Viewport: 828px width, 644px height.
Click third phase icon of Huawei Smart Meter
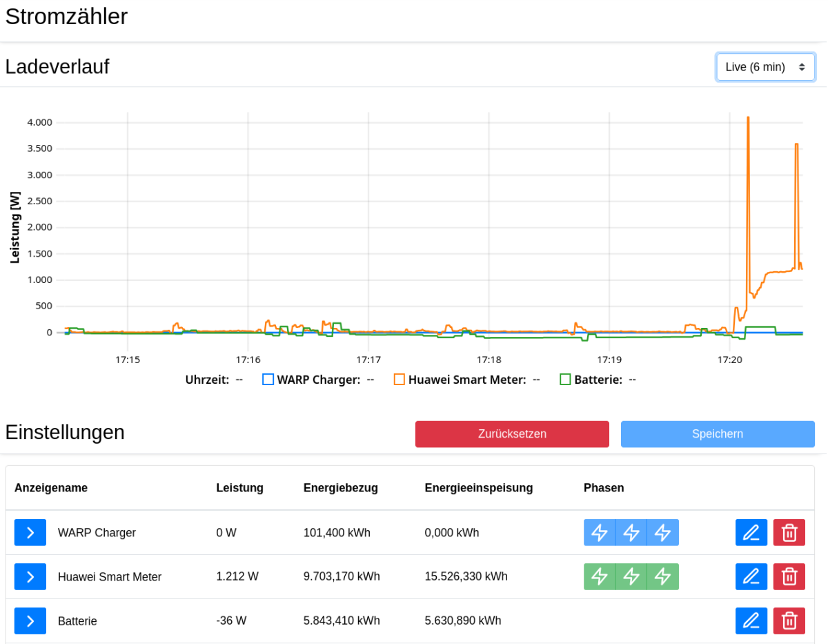click(x=662, y=576)
